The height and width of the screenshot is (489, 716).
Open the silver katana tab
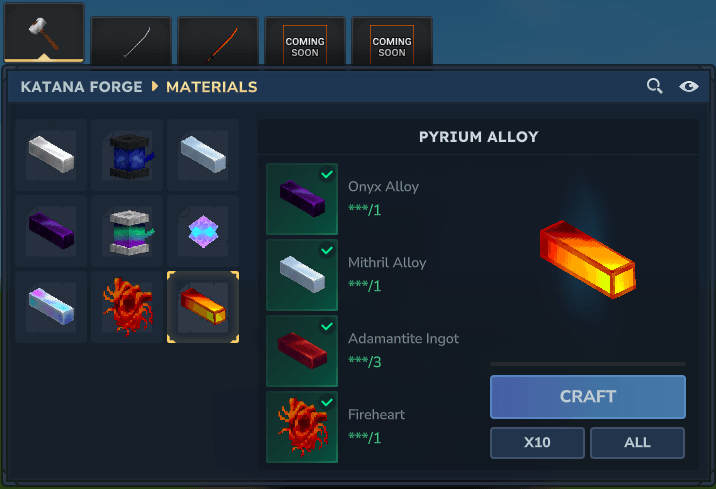point(131,41)
